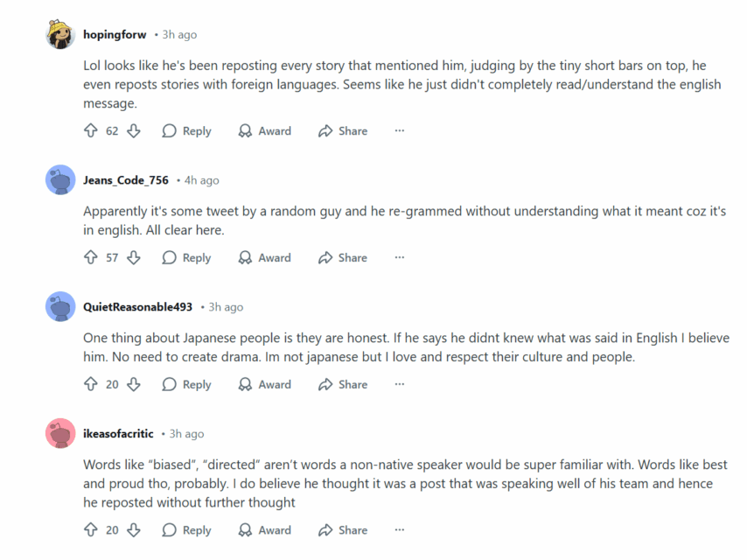Share hopingforw's comment
Image resolution: width=747 pixels, height=560 pixels.
pos(343,131)
